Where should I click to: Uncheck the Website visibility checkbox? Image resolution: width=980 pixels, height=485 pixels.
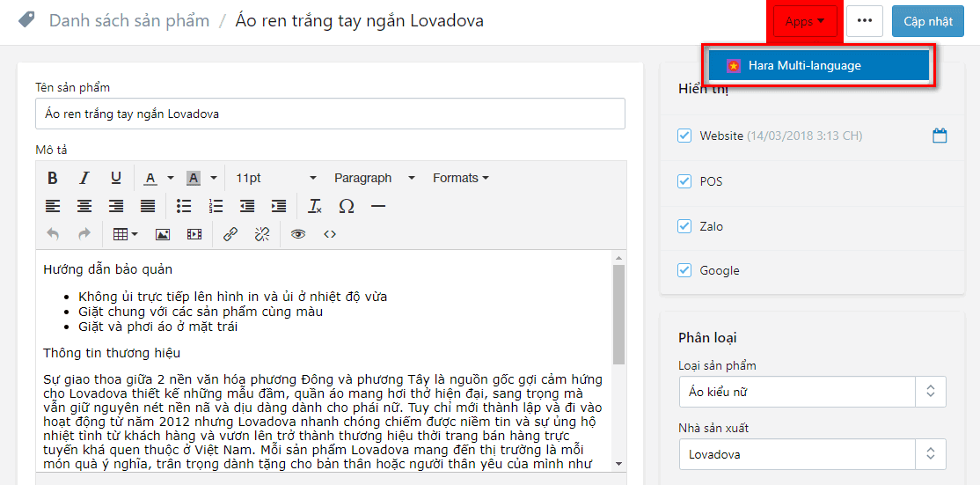click(x=684, y=136)
